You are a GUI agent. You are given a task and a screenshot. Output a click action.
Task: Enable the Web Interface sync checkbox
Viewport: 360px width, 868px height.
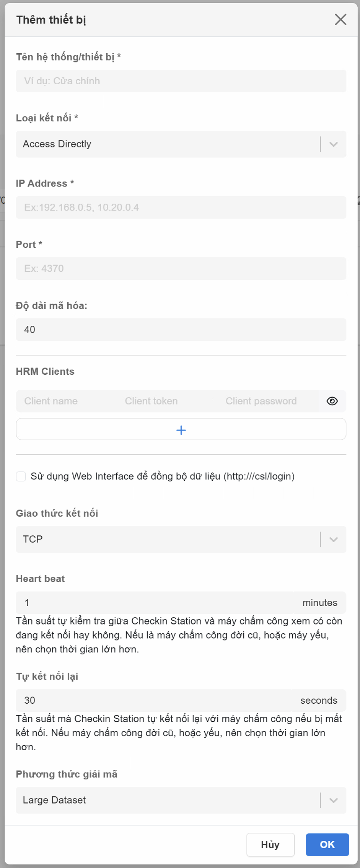pyautogui.click(x=21, y=476)
